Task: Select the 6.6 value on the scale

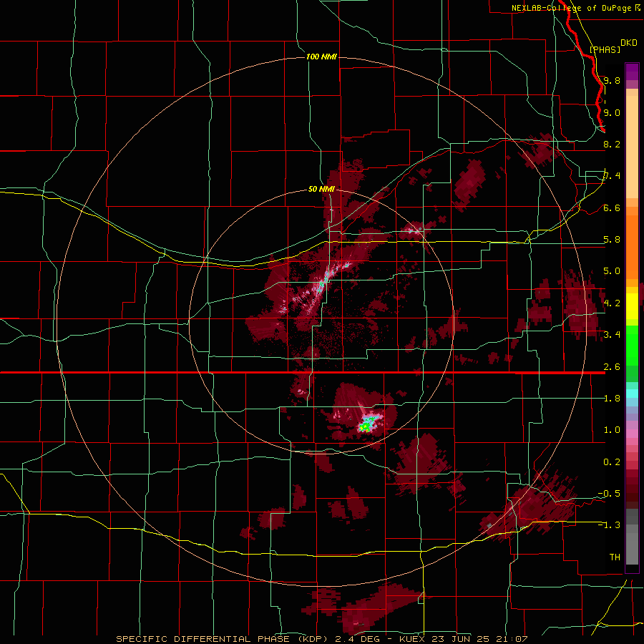Action: 612,208
